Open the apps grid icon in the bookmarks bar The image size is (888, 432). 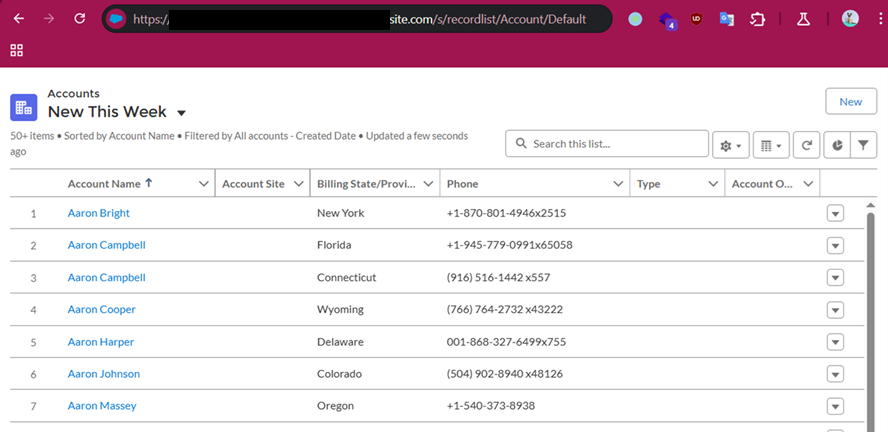pos(17,50)
